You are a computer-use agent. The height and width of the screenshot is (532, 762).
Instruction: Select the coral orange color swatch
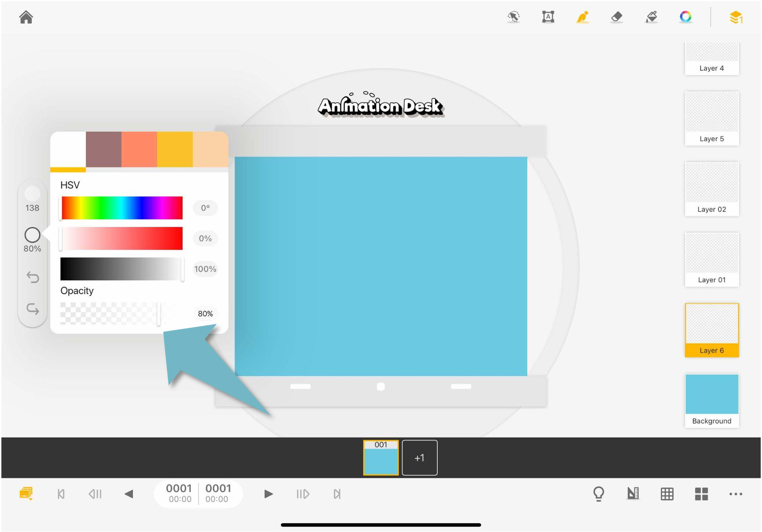(139, 149)
